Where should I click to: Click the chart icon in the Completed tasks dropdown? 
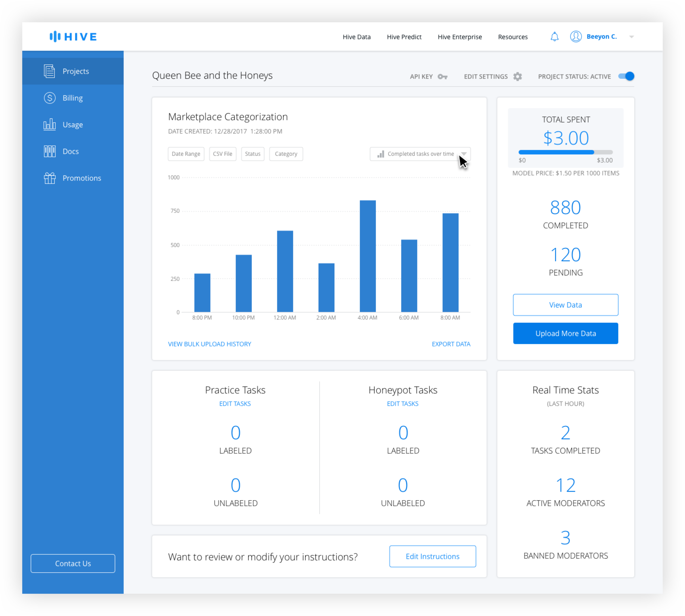(x=381, y=154)
